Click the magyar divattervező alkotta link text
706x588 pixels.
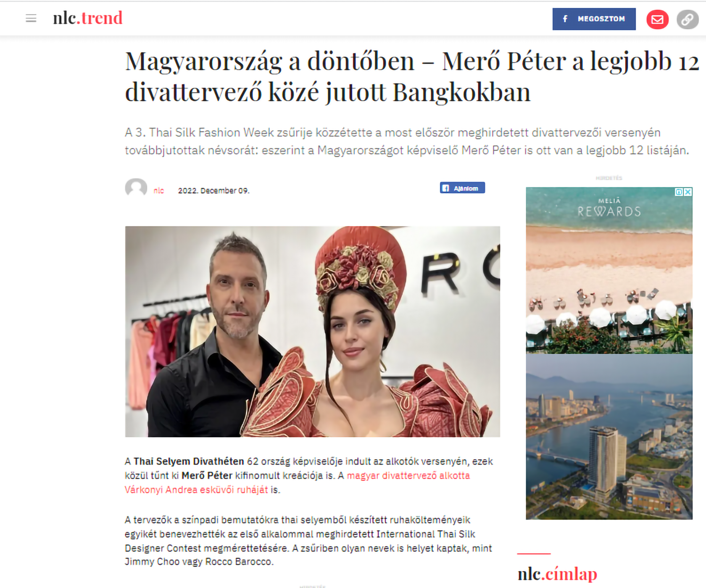408,475
